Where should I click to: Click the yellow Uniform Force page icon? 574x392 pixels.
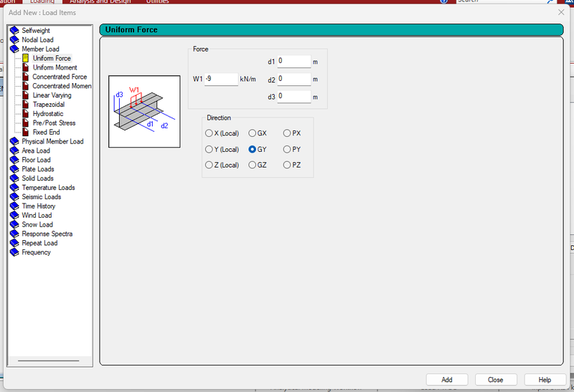25,58
